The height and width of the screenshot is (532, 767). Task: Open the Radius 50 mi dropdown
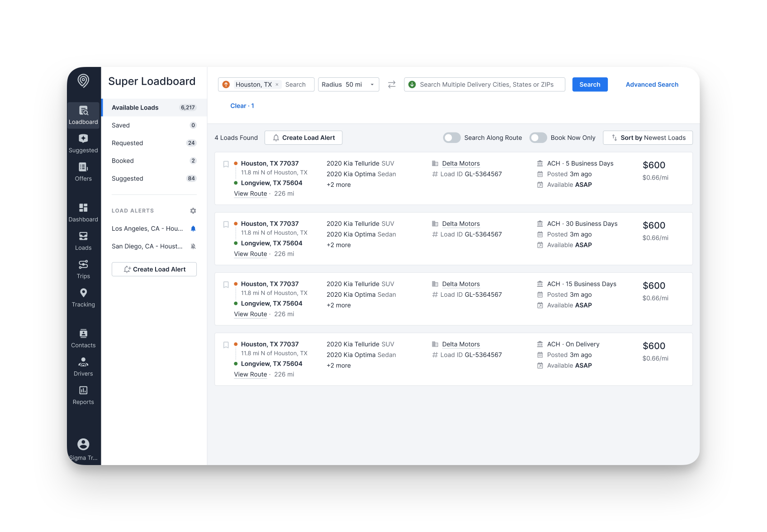(349, 85)
